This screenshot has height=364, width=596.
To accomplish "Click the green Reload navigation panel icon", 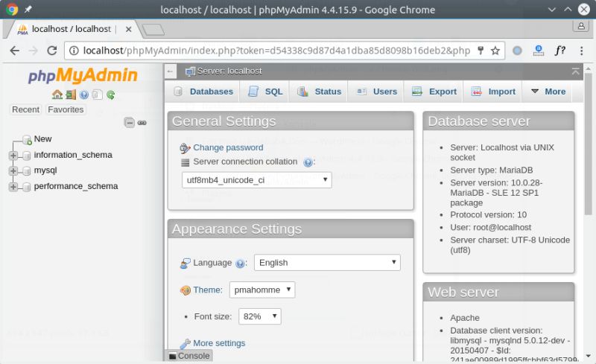I will (x=110, y=95).
